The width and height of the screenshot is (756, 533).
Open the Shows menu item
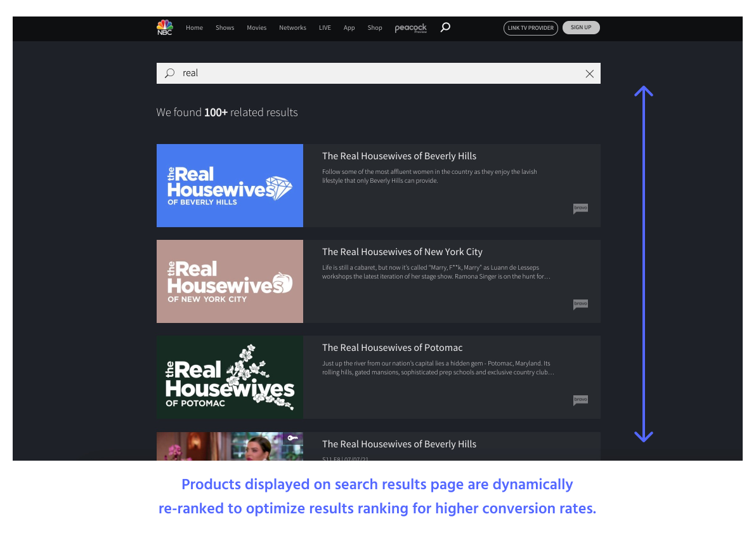click(225, 28)
